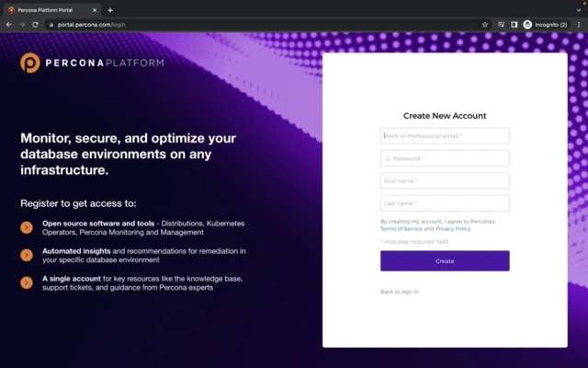Click the lock icon in Password field
This screenshot has height=368, width=588.
click(x=388, y=158)
